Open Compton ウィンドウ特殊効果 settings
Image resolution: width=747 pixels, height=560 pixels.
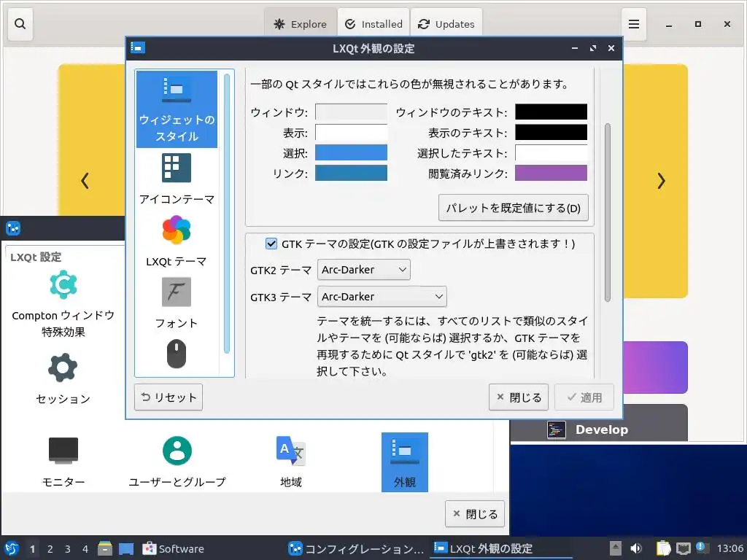[63, 303]
